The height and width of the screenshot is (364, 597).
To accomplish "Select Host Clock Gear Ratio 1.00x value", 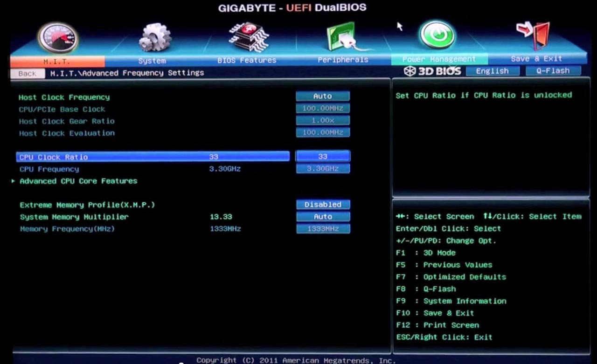I will [323, 121].
